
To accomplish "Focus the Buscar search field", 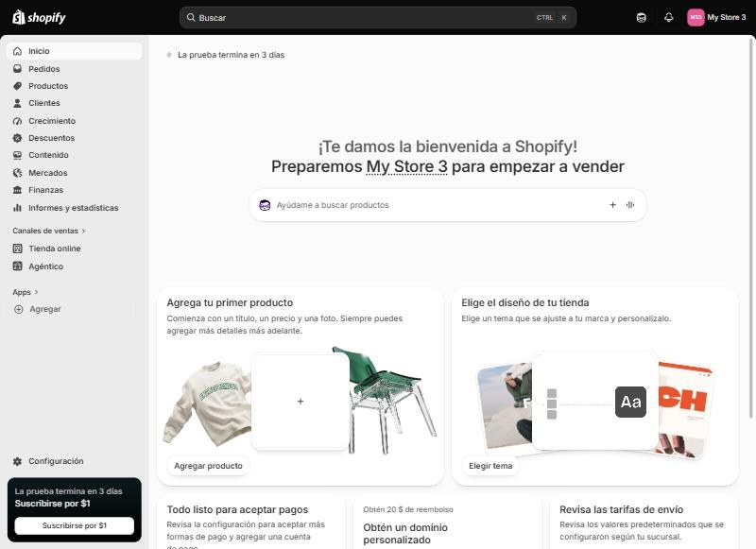I will coord(377,17).
